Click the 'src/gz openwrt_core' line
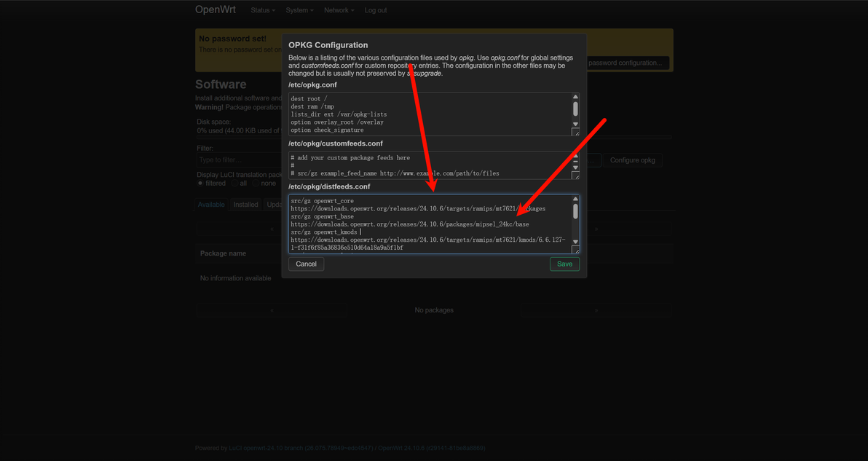Screen dimensions: 868x461 coord(322,201)
